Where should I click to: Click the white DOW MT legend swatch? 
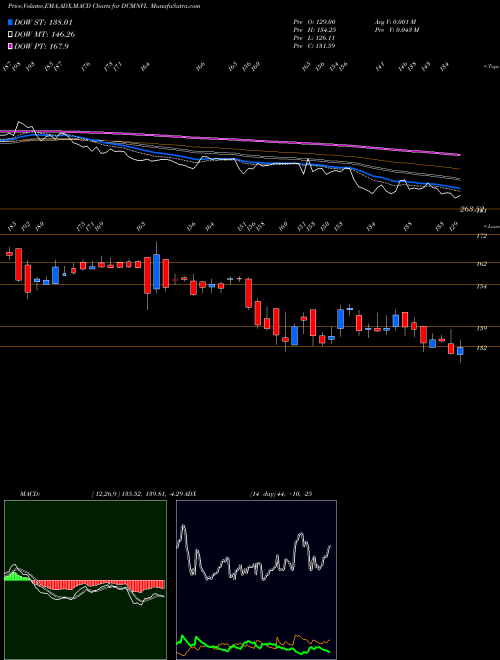point(10,35)
